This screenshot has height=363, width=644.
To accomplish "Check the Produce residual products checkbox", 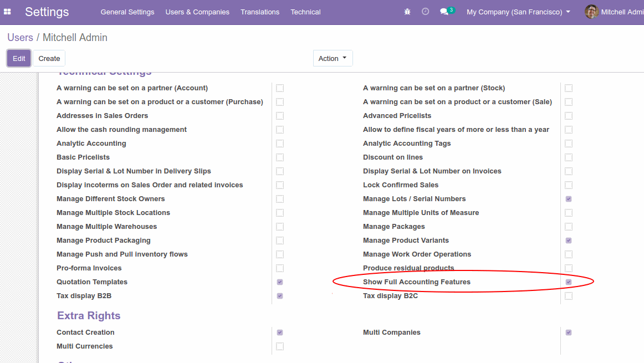I will [x=569, y=268].
